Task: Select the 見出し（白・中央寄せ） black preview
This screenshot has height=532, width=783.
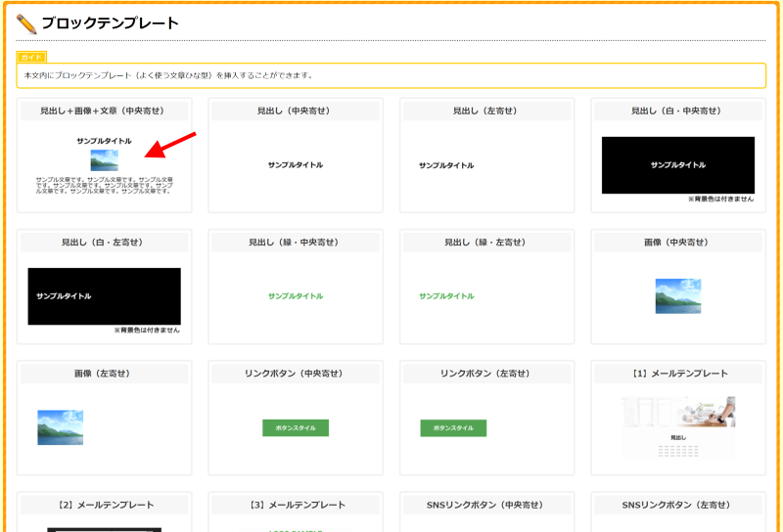Action: coord(678,165)
